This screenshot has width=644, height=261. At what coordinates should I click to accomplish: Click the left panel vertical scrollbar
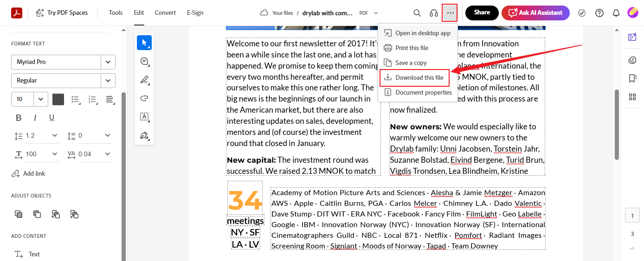123,176
